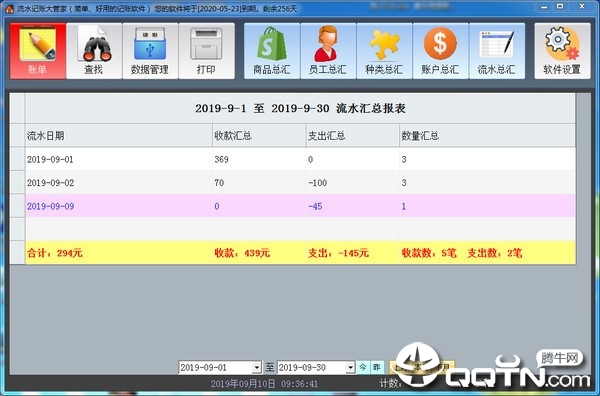The image size is (600, 396).
Task: Open the 商品总汇 product summary
Action: (272, 51)
